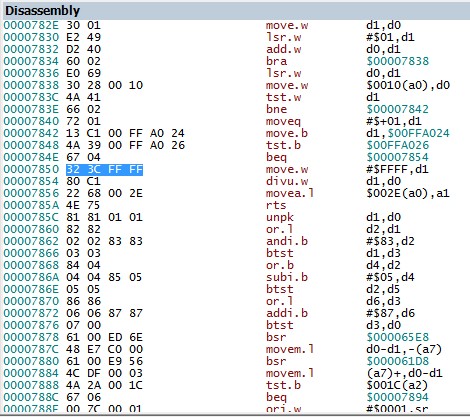
Task: Click address 0000782E in the disassembly
Action: (31, 25)
